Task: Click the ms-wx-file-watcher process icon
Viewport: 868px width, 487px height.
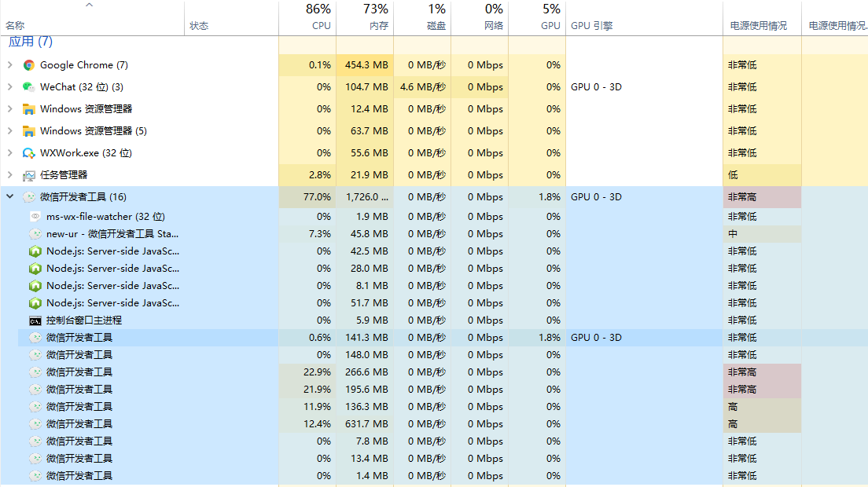Action: click(x=35, y=216)
